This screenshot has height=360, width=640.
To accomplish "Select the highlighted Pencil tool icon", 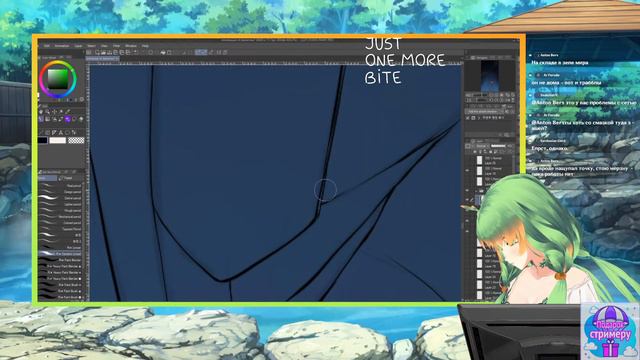I will click(x=41, y=119).
